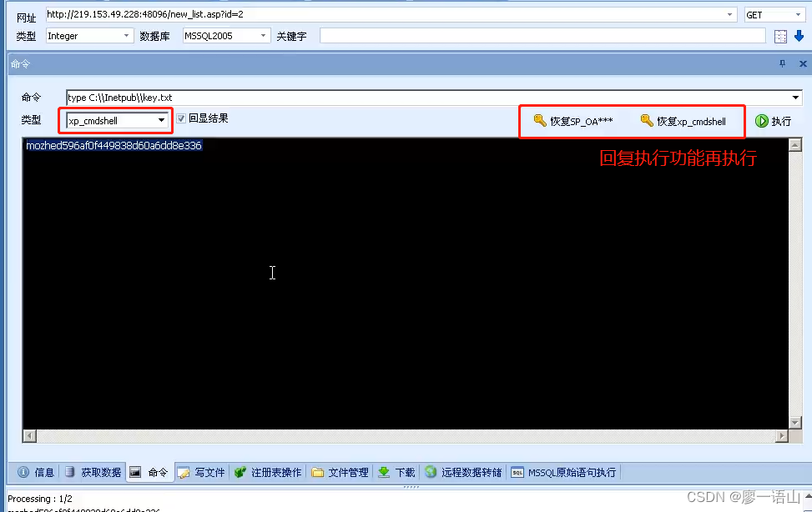The image size is (812, 512).
Task: Click the 信息 tab info icon
Action: [23, 472]
